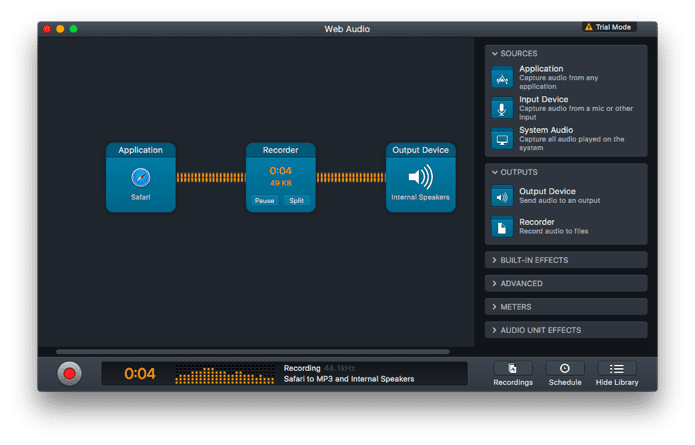Pause the recorder block
The width and height of the screenshot is (695, 445).
pyautogui.click(x=265, y=200)
